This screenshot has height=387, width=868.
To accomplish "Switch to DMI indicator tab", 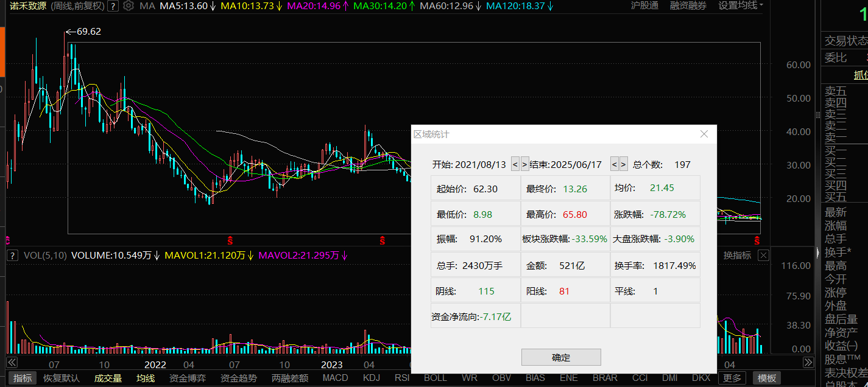I will click(x=670, y=378).
